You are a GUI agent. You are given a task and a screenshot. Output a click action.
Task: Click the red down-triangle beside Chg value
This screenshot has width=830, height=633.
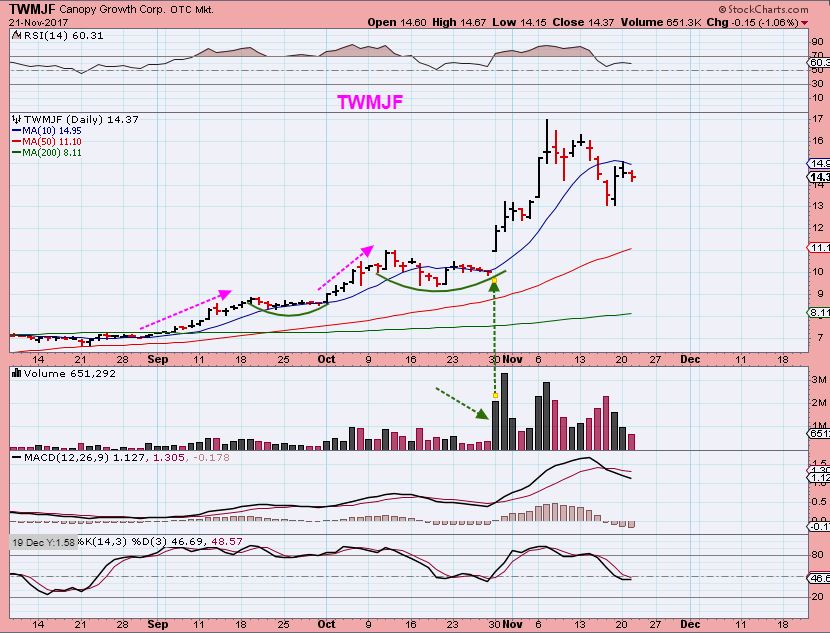805,23
